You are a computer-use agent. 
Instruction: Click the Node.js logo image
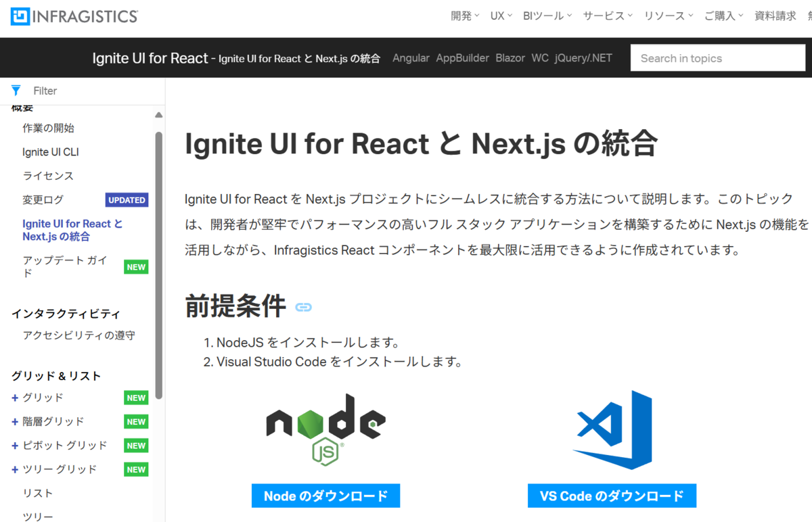click(x=325, y=430)
